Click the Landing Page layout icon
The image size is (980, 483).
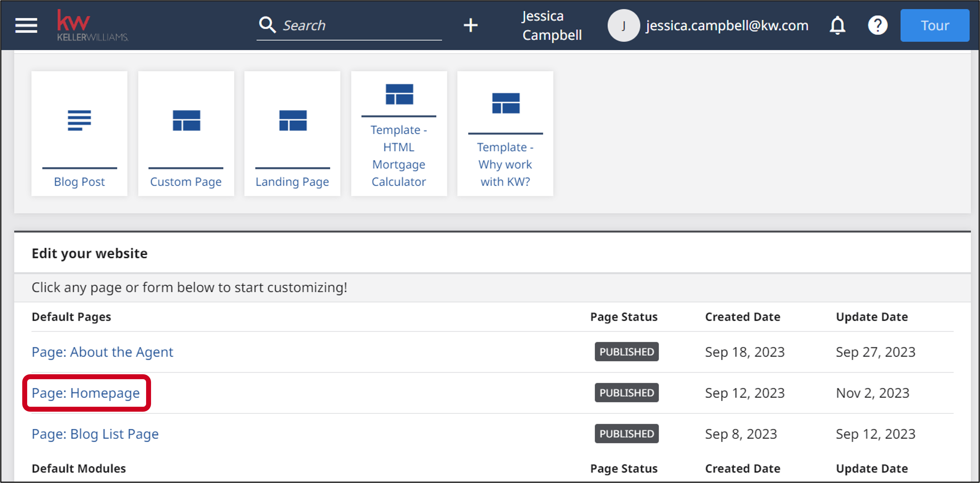click(x=293, y=120)
